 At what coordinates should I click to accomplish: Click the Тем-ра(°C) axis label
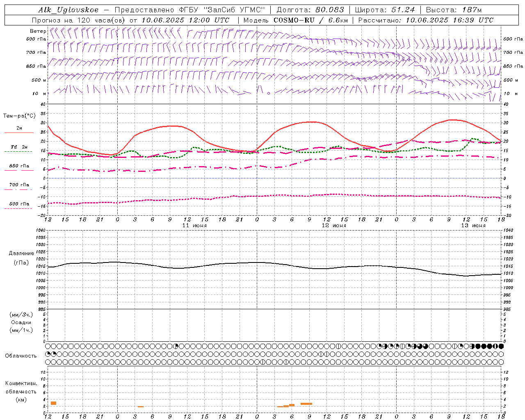19,116
